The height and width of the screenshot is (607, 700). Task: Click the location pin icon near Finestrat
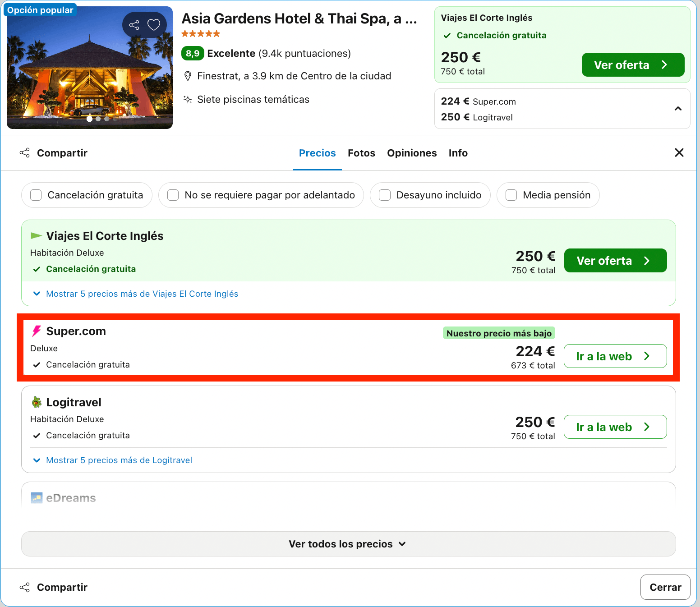(188, 76)
